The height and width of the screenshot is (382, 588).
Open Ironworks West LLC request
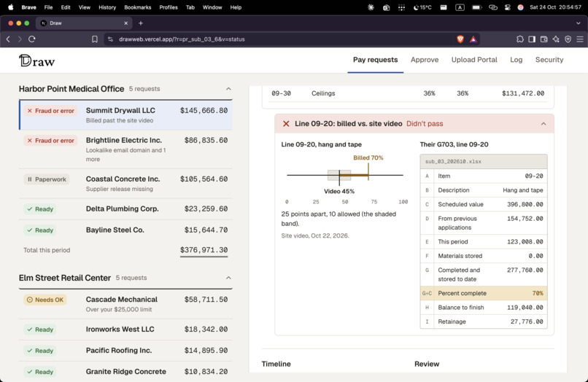[x=125, y=330]
